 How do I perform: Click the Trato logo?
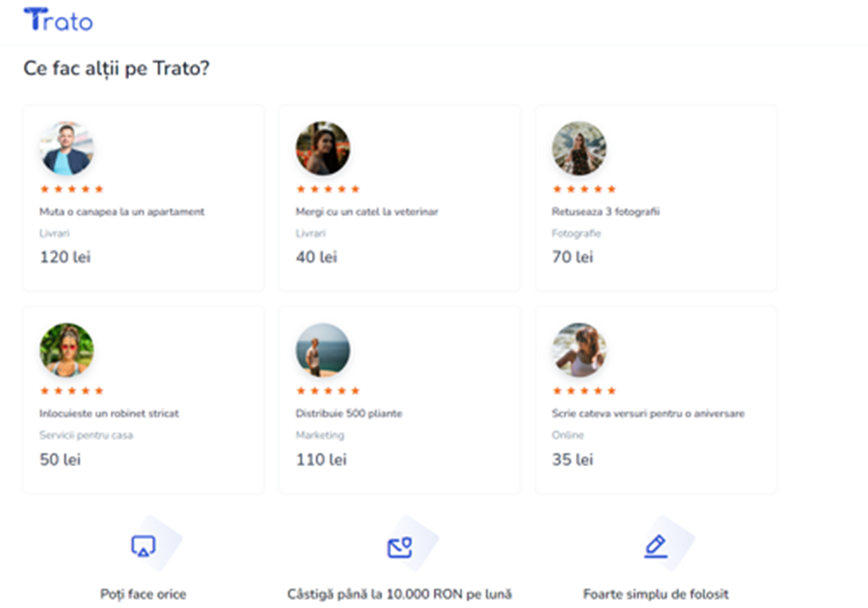[58, 20]
